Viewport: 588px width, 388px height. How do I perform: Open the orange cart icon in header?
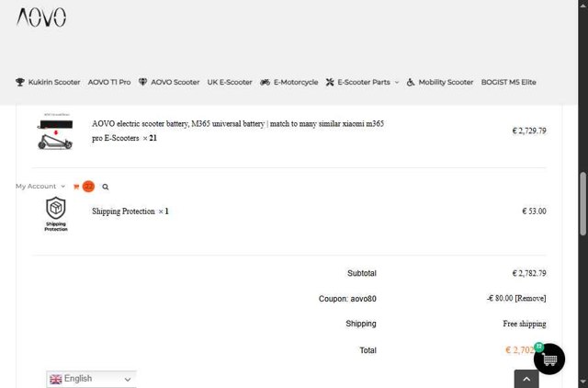pyautogui.click(x=76, y=187)
